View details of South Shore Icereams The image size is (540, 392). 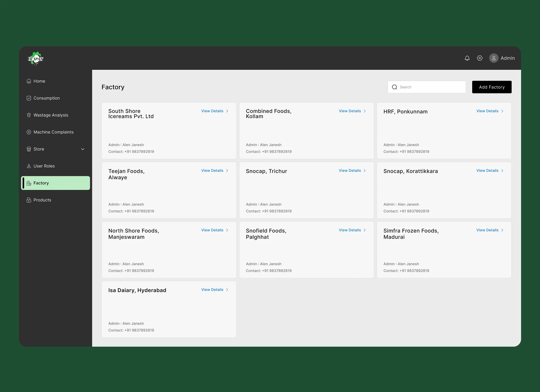pyautogui.click(x=212, y=111)
